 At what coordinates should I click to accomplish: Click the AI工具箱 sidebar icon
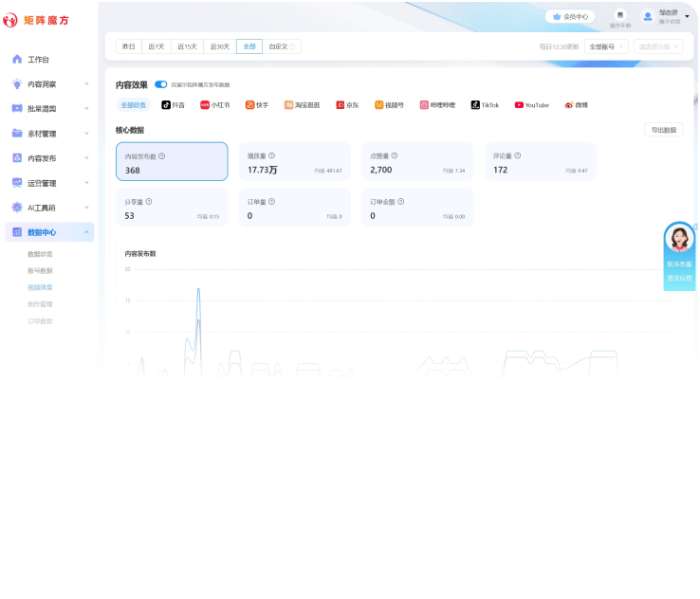(17, 208)
